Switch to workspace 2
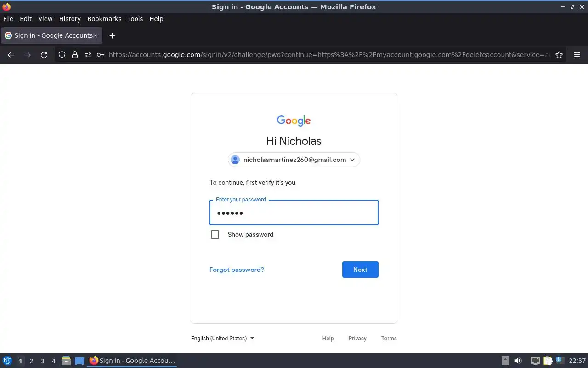The width and height of the screenshot is (588, 368). point(31,361)
